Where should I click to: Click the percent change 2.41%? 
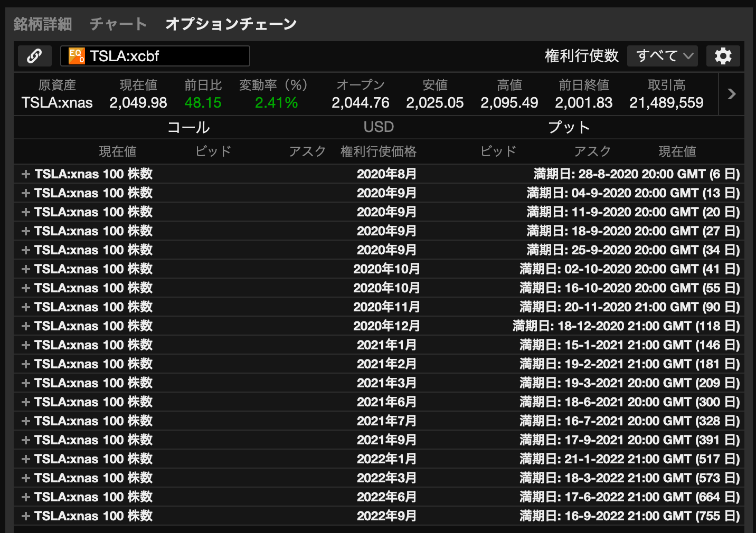[276, 103]
